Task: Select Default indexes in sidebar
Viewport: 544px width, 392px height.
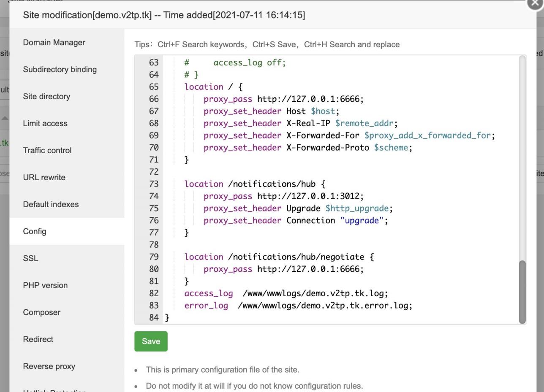Action: click(x=51, y=205)
